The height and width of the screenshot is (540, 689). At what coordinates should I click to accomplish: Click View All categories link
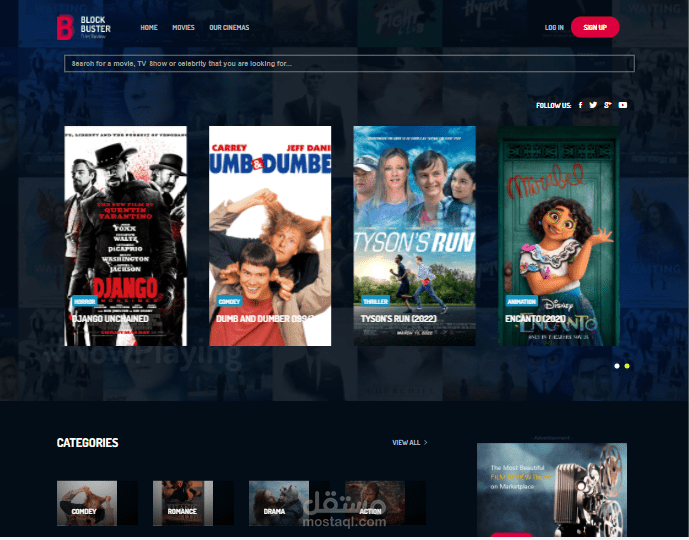[x=406, y=442]
